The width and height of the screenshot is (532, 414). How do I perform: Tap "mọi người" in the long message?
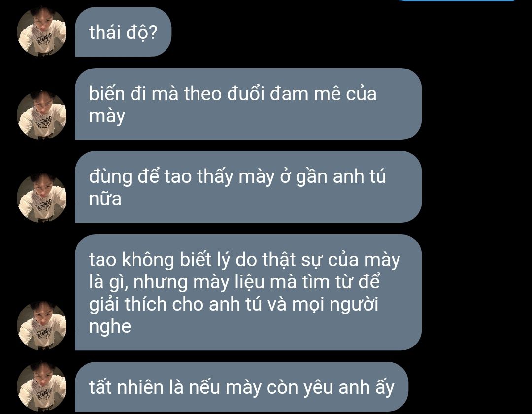[x=335, y=305]
